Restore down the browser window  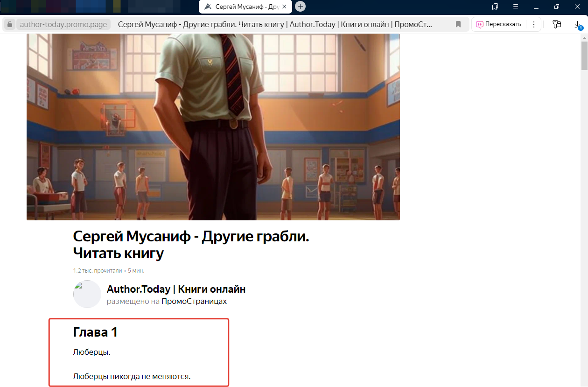tap(557, 7)
